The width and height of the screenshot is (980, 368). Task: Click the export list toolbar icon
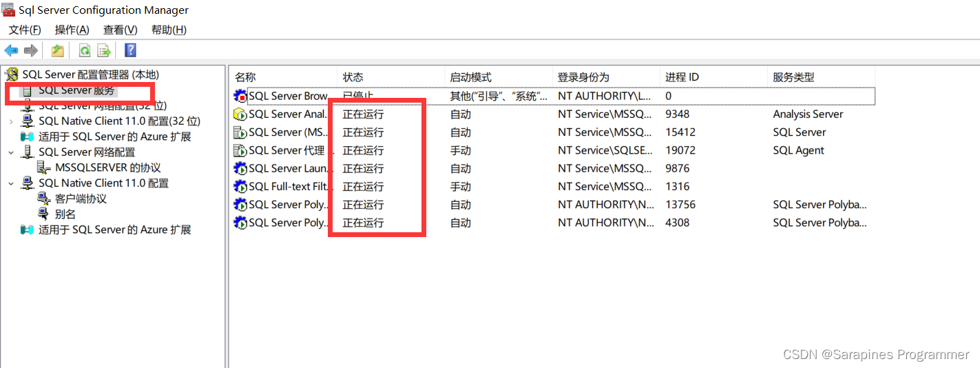[104, 50]
